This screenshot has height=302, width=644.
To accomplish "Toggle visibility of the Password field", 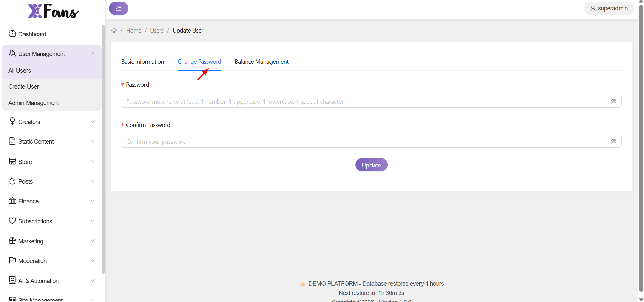I will pos(613,101).
